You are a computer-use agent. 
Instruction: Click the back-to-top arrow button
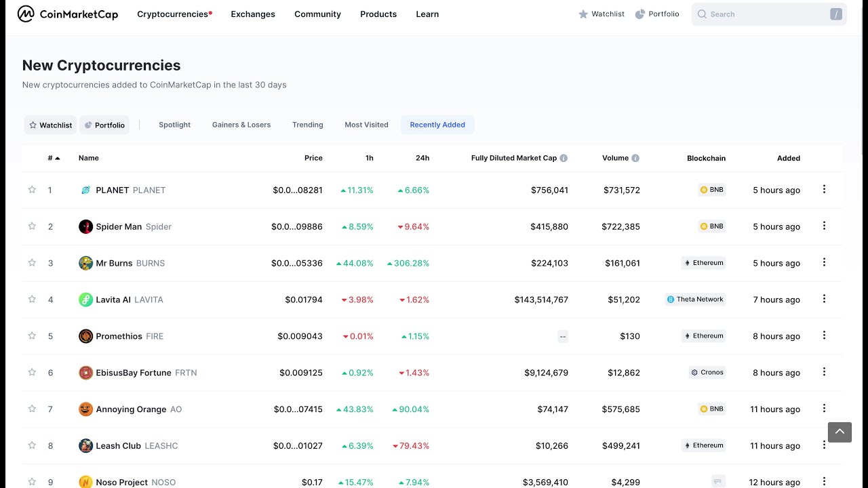click(x=840, y=432)
